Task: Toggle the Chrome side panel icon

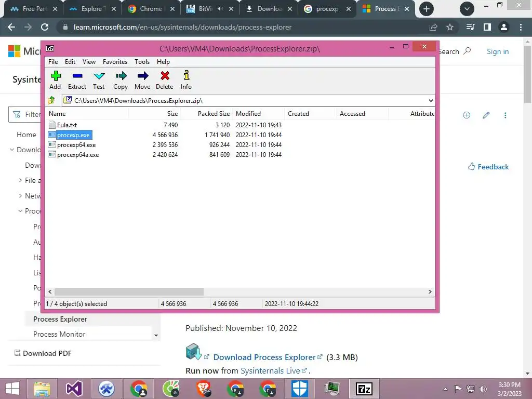Action: [x=487, y=27]
